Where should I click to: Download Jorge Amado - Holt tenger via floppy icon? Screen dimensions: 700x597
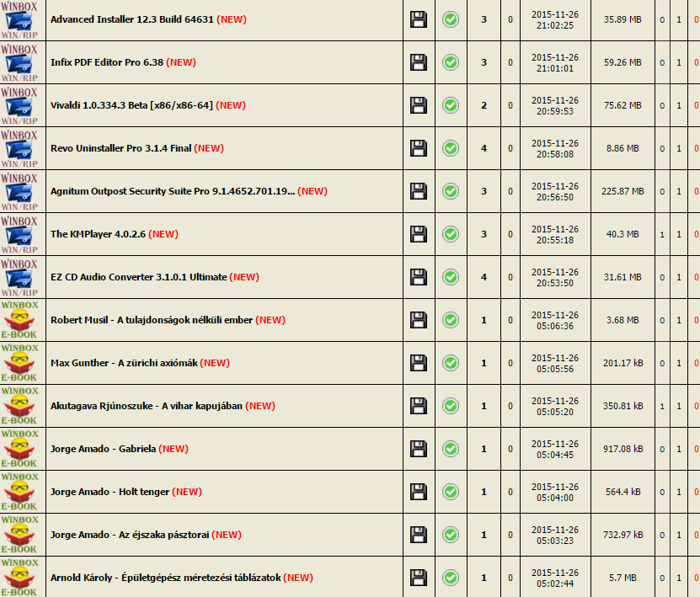click(x=419, y=492)
